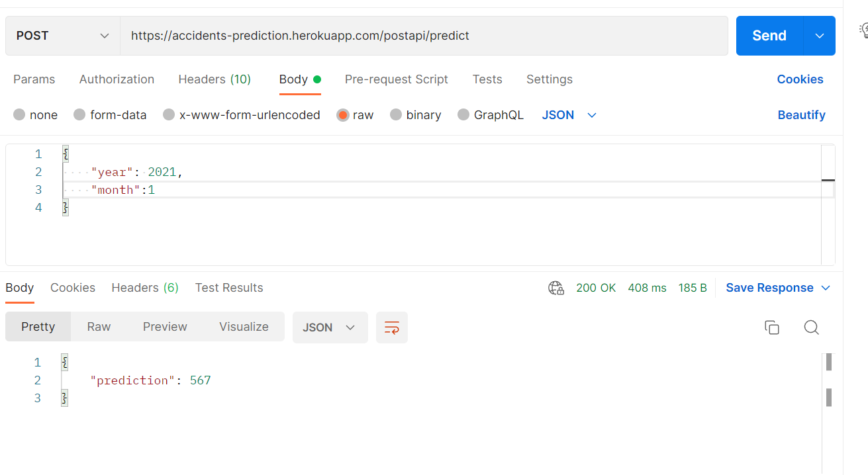Select the GraphQL body type

pyautogui.click(x=491, y=115)
